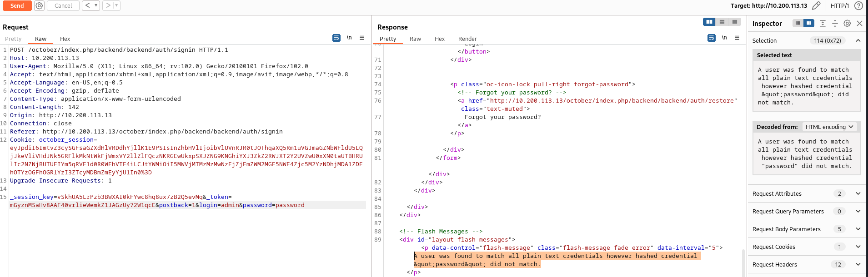Open the HTML encoding decode dropdown

click(x=829, y=127)
